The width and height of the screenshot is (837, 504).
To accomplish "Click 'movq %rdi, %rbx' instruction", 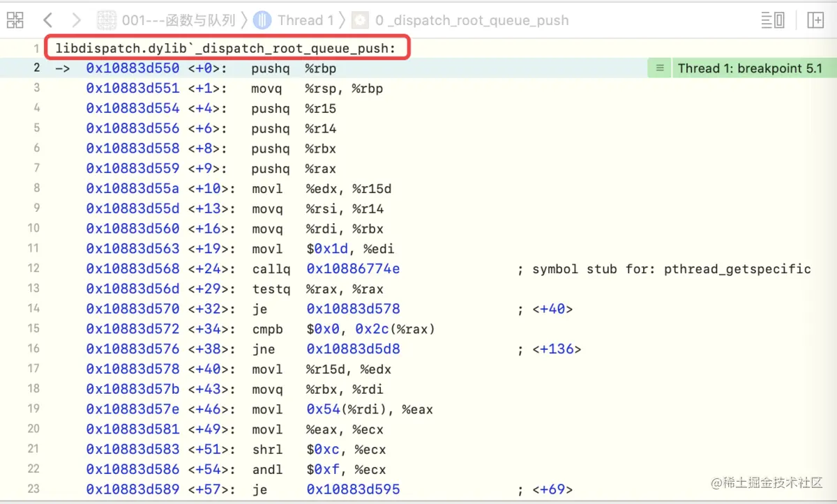I will (317, 229).
